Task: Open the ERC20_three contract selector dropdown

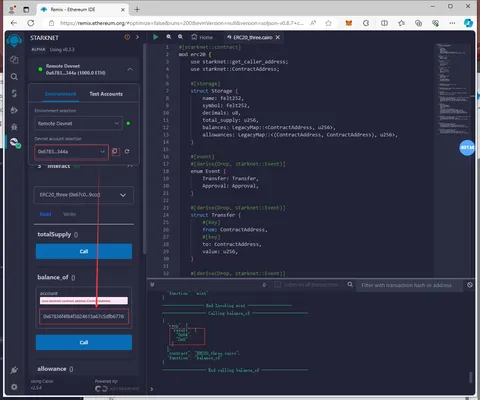Action: (x=84, y=195)
